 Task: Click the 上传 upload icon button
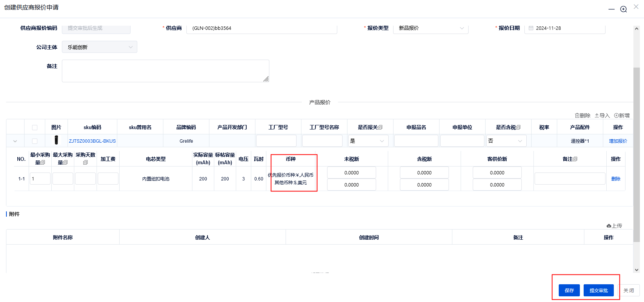point(614,226)
